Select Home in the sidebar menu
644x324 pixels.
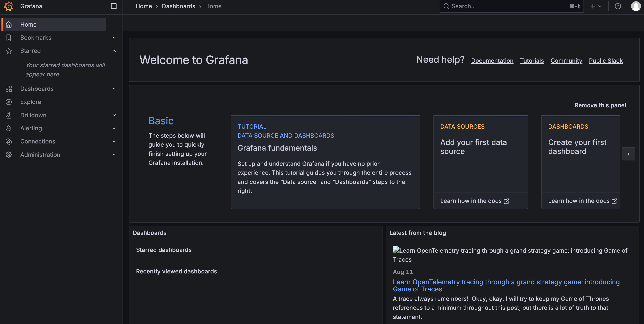click(28, 25)
